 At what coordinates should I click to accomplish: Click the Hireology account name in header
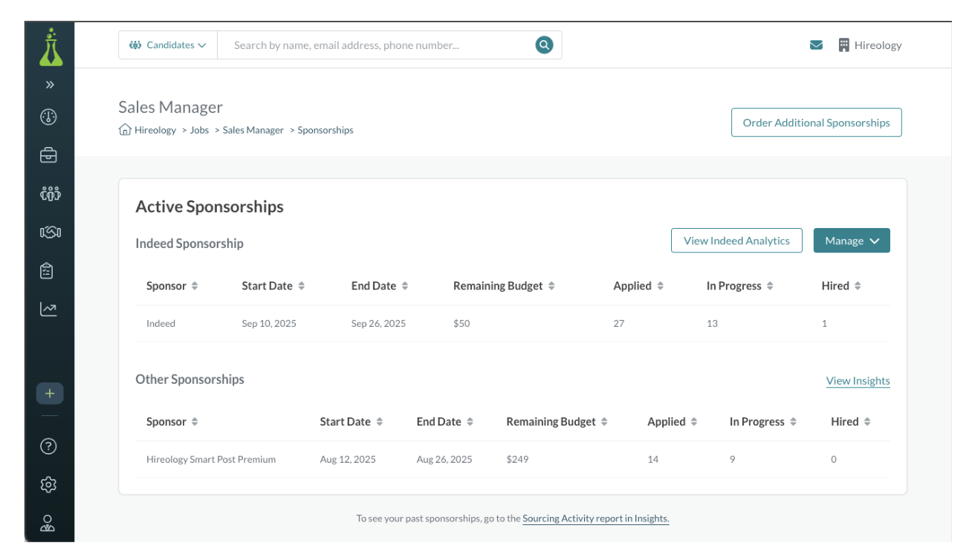[878, 45]
